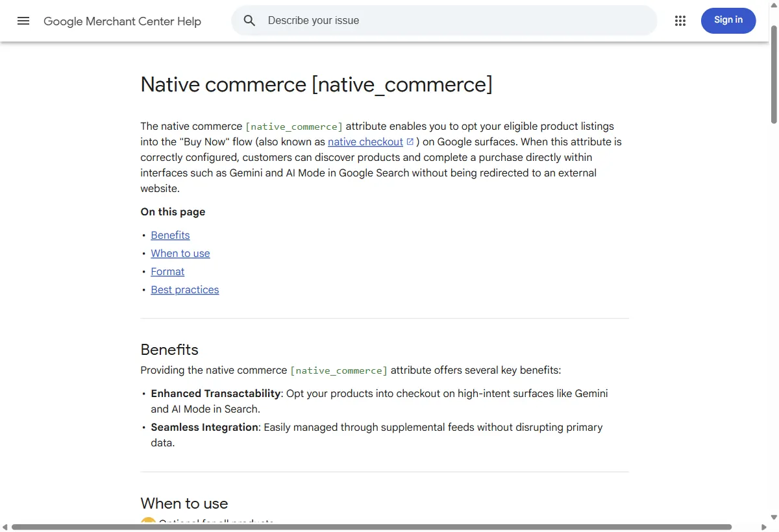Follow the native checkout link

click(365, 141)
